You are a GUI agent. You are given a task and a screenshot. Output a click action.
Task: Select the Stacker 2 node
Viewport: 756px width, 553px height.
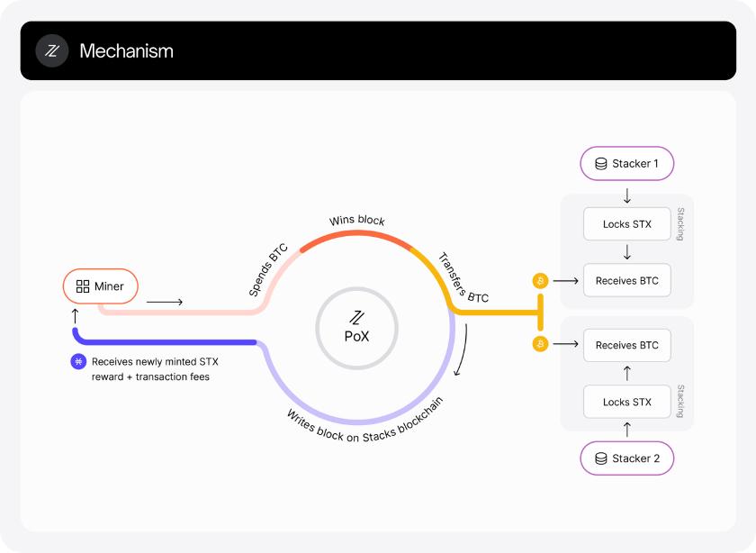628,458
